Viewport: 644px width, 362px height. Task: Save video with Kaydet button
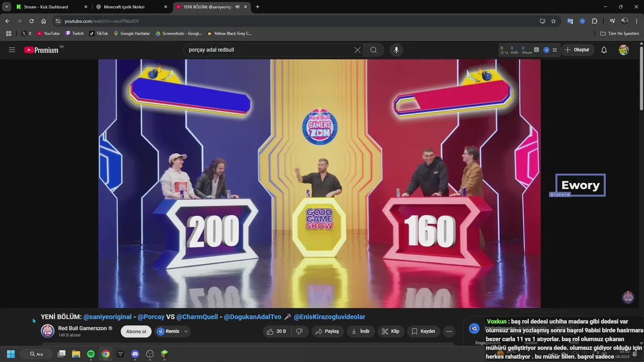[x=424, y=331]
